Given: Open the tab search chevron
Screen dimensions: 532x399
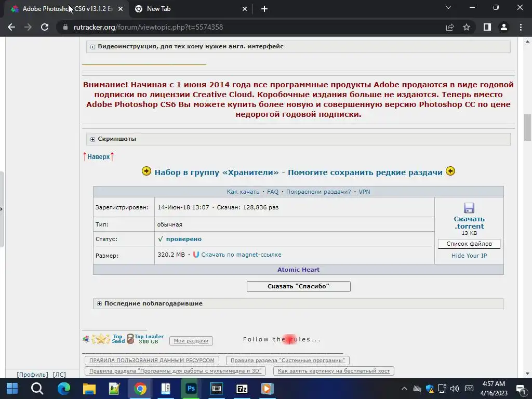Looking at the screenshot, I should (x=448, y=7).
